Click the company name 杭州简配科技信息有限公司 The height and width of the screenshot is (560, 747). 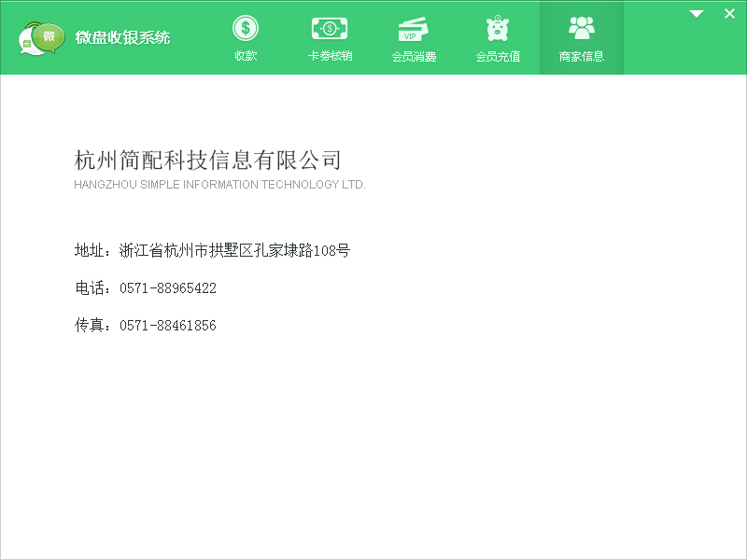[207, 160]
